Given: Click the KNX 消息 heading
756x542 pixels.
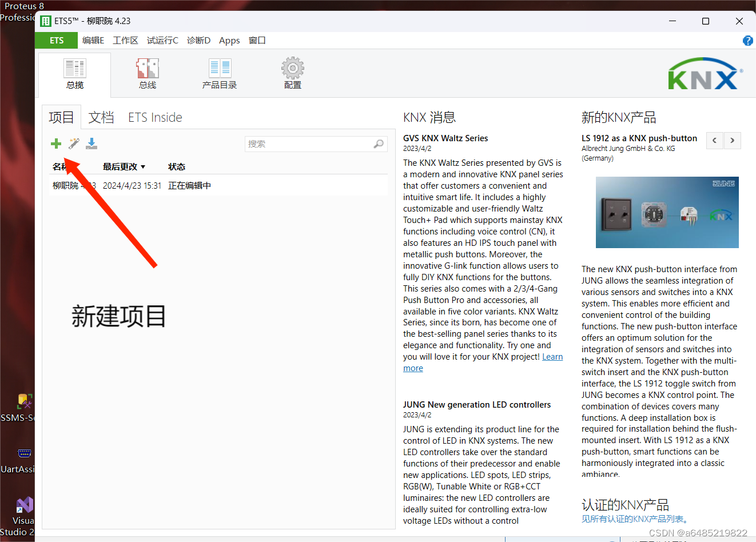Looking at the screenshot, I should (x=429, y=117).
